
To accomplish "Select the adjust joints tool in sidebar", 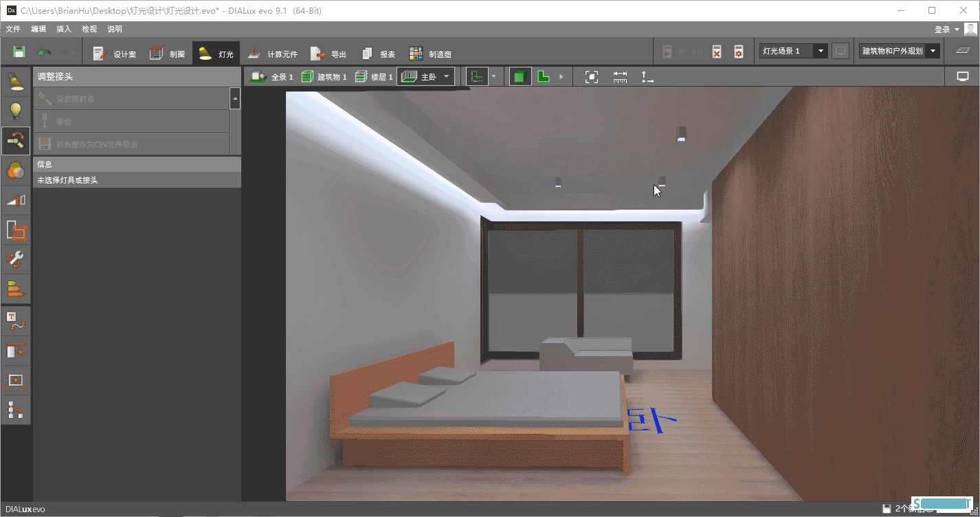I will (16, 141).
